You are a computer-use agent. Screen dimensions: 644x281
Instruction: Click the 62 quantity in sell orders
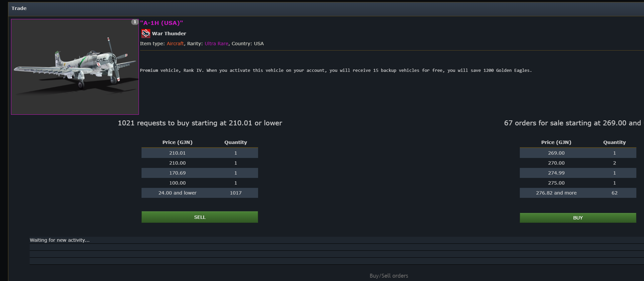pyautogui.click(x=615, y=193)
